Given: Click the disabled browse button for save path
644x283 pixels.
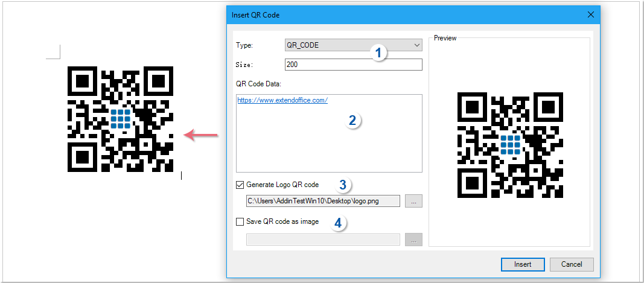Looking at the screenshot, I should [x=413, y=240].
